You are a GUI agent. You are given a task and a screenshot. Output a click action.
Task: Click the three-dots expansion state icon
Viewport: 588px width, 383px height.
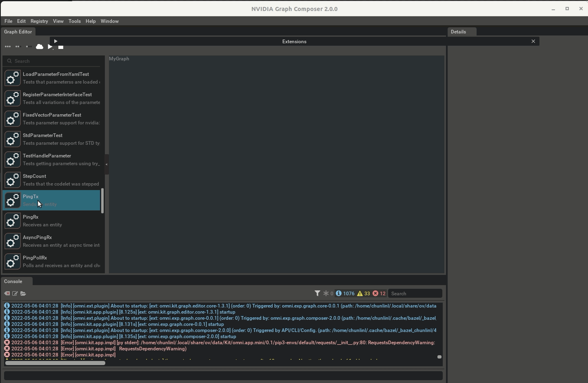coord(8,47)
